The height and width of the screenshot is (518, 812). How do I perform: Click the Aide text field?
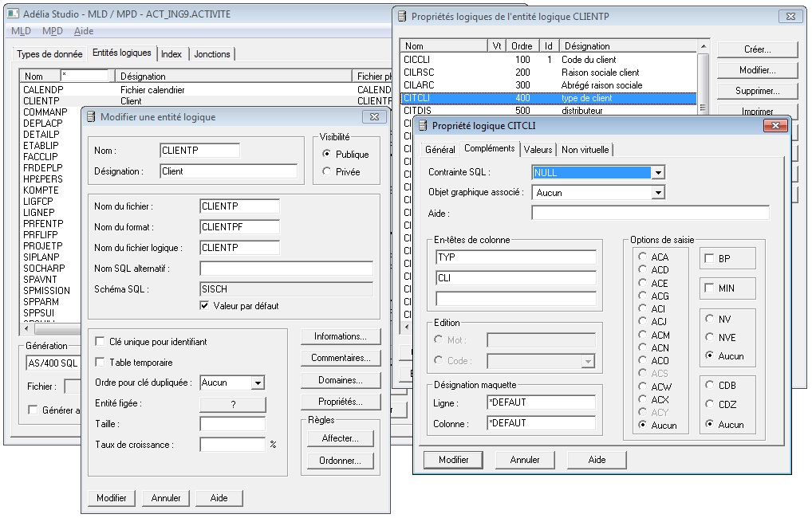click(x=650, y=214)
